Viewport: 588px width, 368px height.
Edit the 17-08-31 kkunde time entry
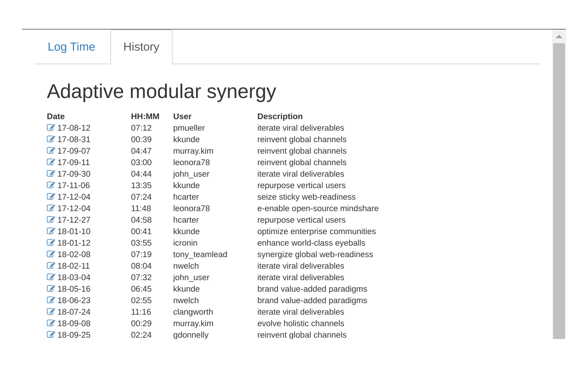[x=51, y=139]
